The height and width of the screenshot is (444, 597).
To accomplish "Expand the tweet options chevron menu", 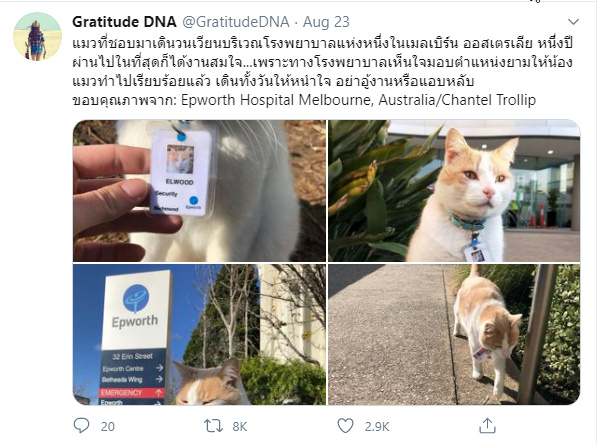I will (x=573, y=22).
